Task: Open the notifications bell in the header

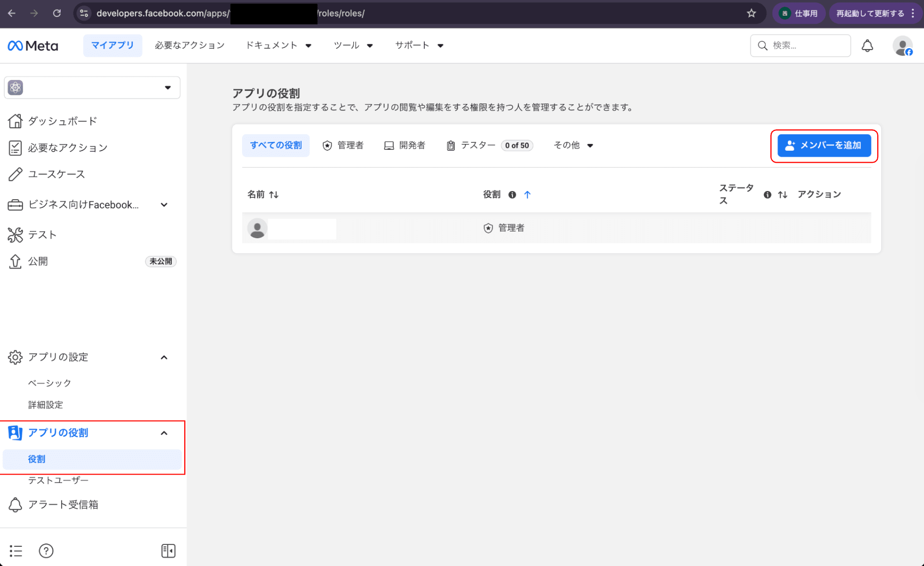Action: [867, 45]
